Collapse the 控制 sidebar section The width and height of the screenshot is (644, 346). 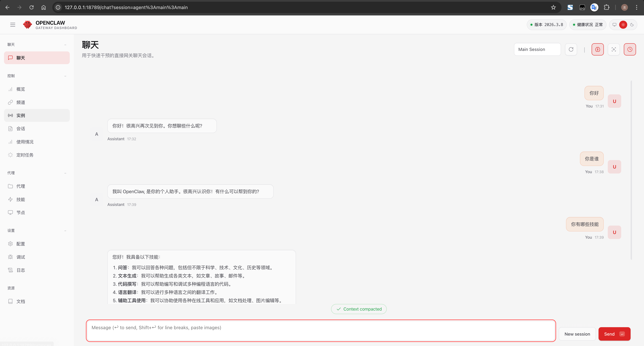tap(65, 76)
